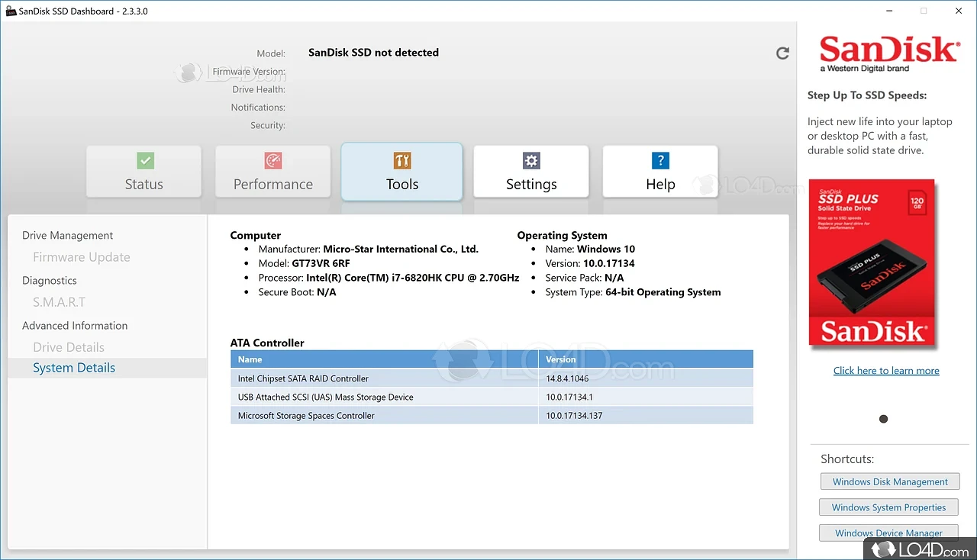Click the Diagnostics heading
The width and height of the screenshot is (977, 560).
click(50, 281)
